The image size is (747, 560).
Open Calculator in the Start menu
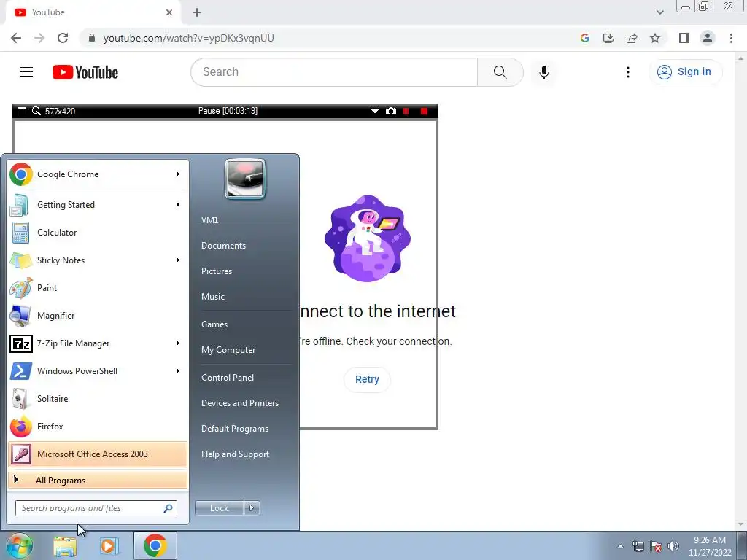[98, 233]
